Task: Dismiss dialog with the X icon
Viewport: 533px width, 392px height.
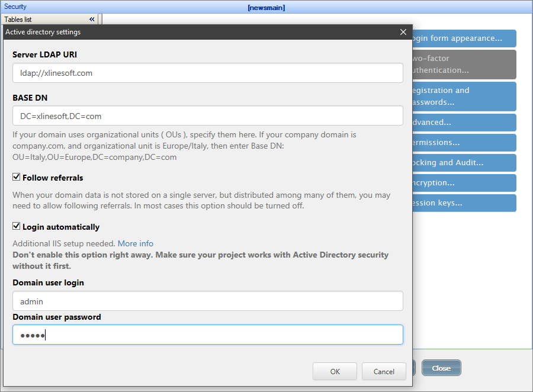Action: click(x=403, y=32)
